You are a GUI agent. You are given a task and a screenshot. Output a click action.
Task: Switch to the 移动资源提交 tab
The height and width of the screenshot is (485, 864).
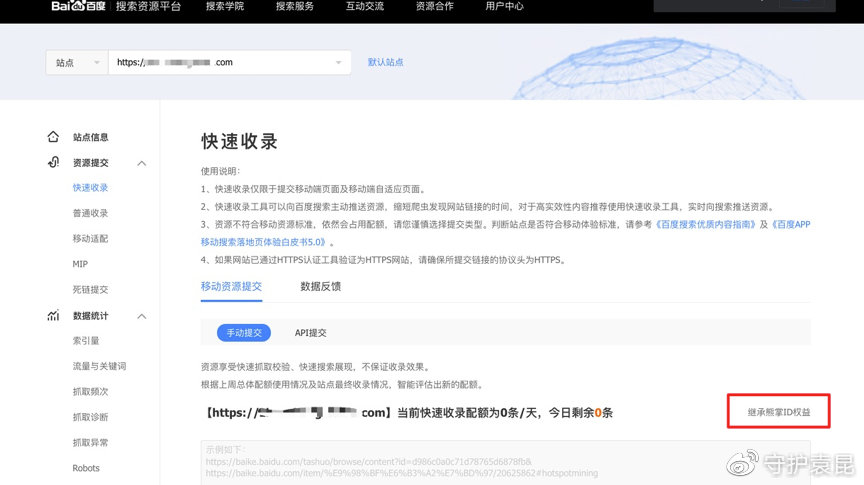pos(231,287)
